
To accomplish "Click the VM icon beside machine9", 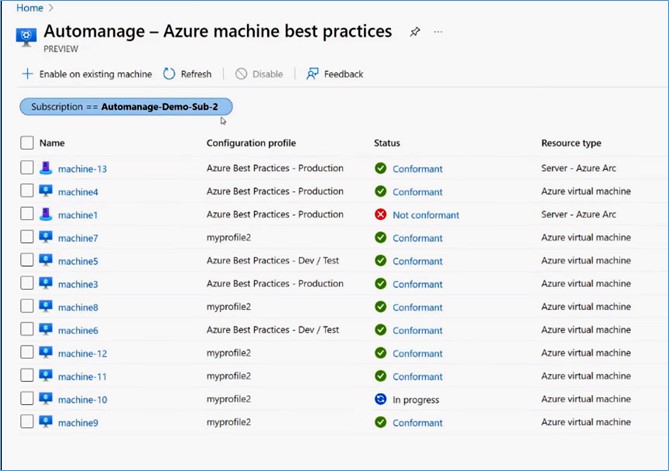I will pos(46,421).
